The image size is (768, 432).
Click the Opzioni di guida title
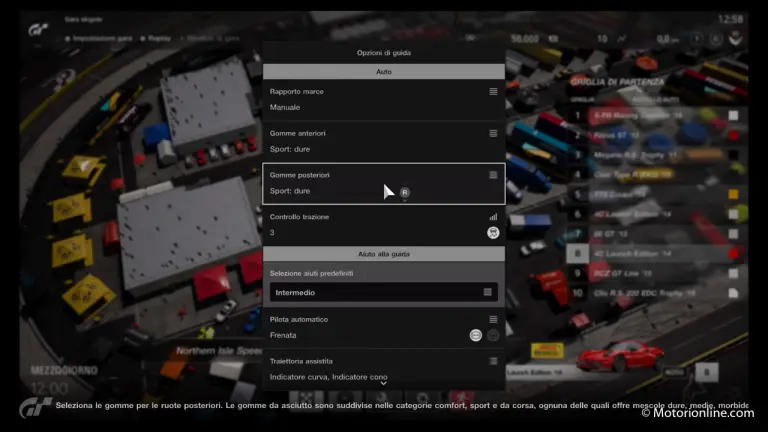(x=384, y=52)
